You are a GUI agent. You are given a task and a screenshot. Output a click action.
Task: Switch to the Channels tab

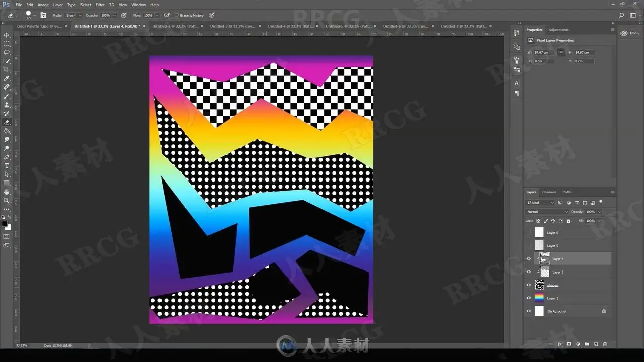click(549, 192)
